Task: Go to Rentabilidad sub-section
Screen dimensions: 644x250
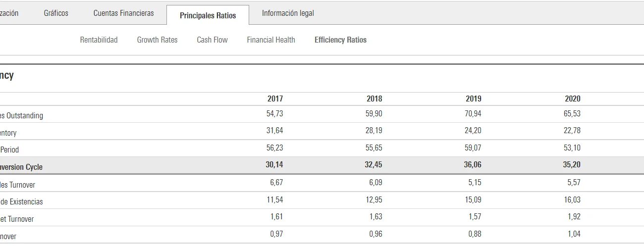Action: tap(99, 40)
